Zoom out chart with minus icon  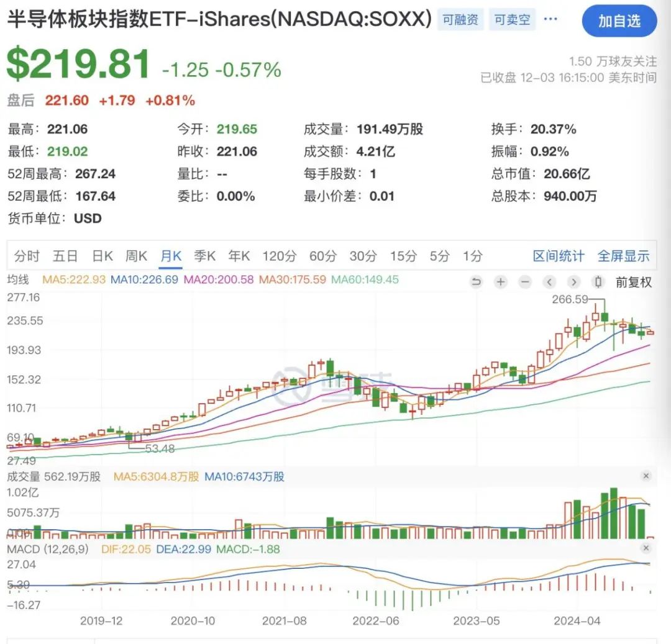525,282
